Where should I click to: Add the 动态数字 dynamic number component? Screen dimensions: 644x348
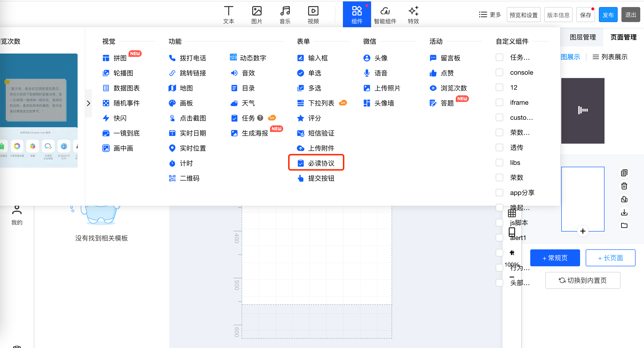pyautogui.click(x=248, y=58)
